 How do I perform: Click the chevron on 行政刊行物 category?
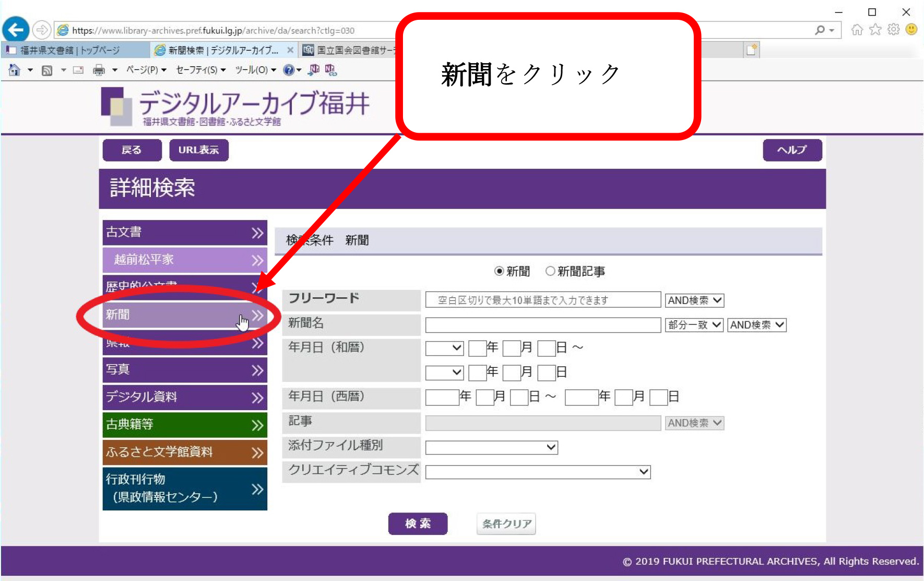click(x=257, y=489)
